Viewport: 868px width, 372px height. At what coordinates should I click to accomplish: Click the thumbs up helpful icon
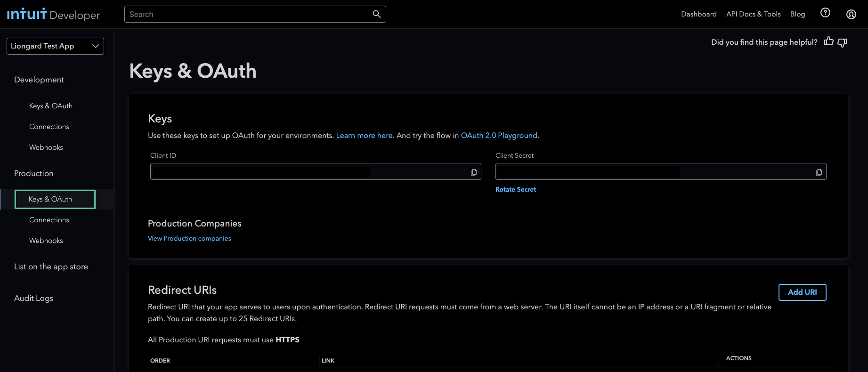[x=829, y=41]
